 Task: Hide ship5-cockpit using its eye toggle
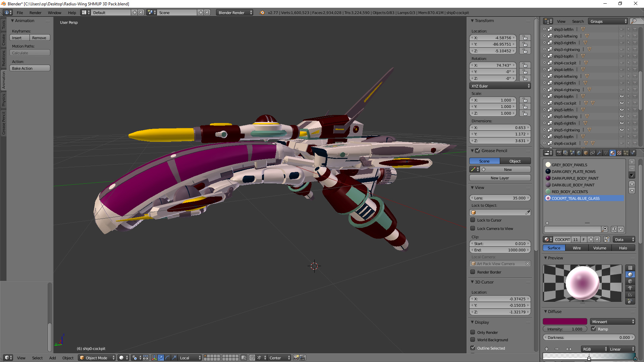pyautogui.click(x=622, y=103)
